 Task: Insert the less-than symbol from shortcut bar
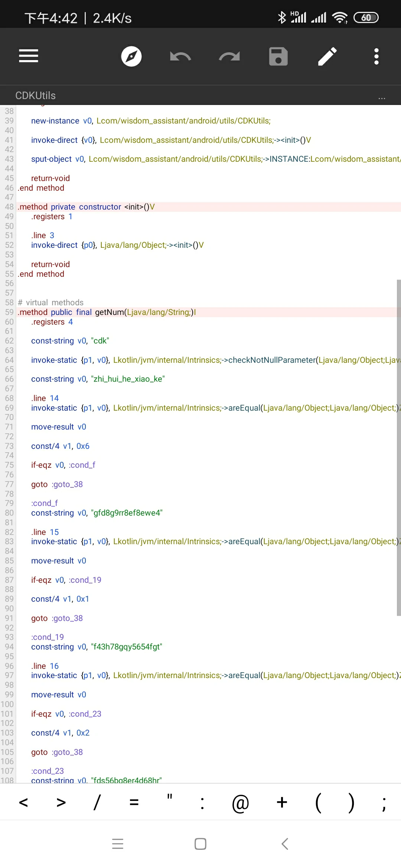(23, 803)
